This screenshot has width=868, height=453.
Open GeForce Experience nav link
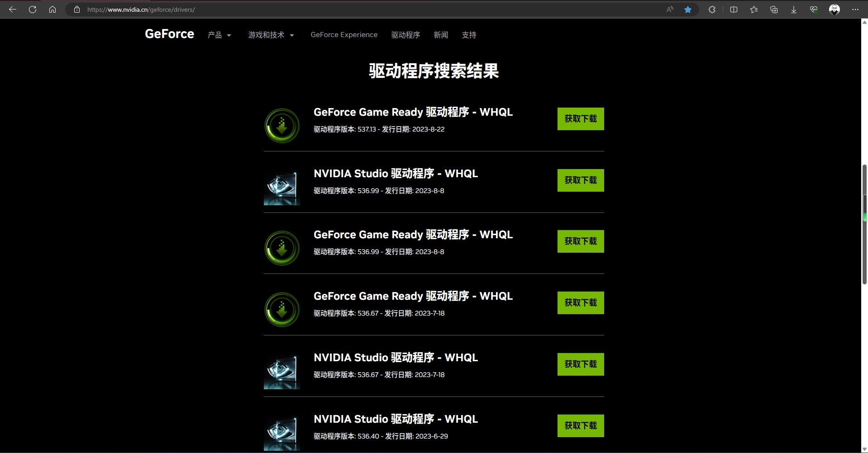click(344, 35)
